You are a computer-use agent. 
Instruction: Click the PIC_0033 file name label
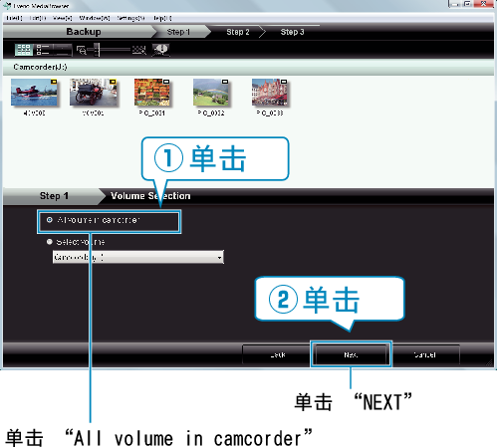pos(270,113)
